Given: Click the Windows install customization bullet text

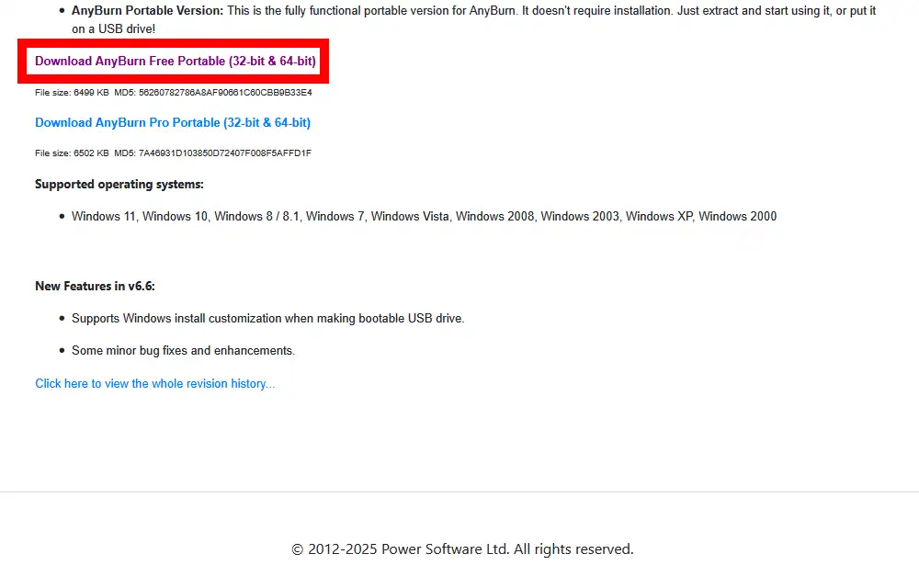Looking at the screenshot, I should [x=267, y=319].
